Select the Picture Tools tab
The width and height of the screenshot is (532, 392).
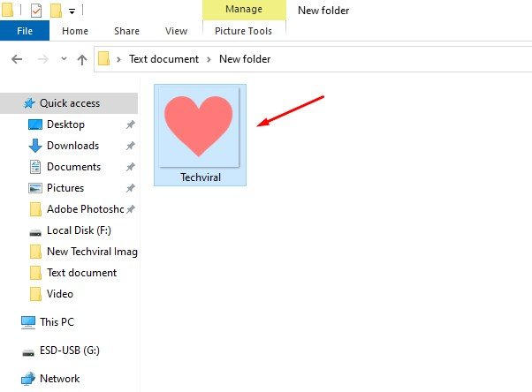(244, 31)
